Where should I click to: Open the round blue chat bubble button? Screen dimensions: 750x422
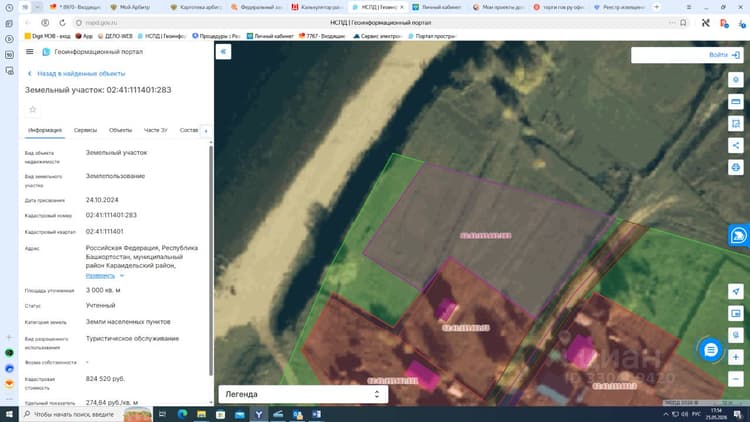pyautogui.click(x=711, y=350)
